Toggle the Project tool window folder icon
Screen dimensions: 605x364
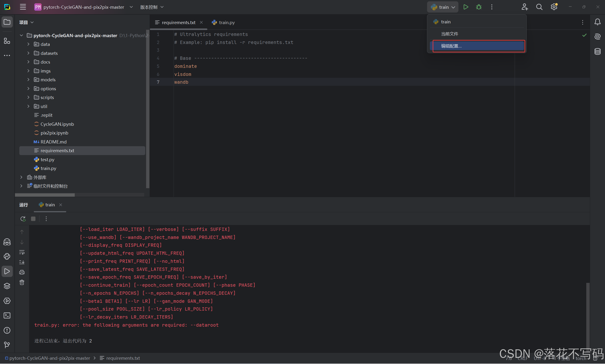click(x=7, y=22)
